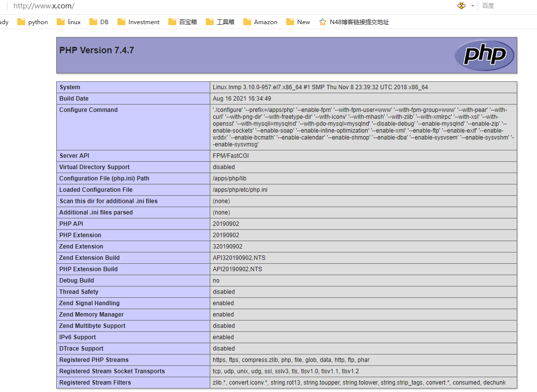This screenshot has height=392, width=537.
Task: Click the PHP logo in header
Action: (x=484, y=55)
